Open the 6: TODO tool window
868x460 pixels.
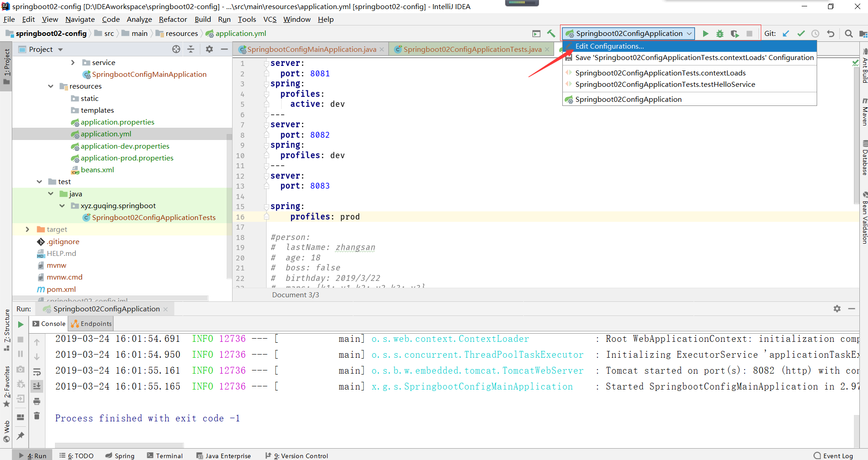[x=76, y=455]
